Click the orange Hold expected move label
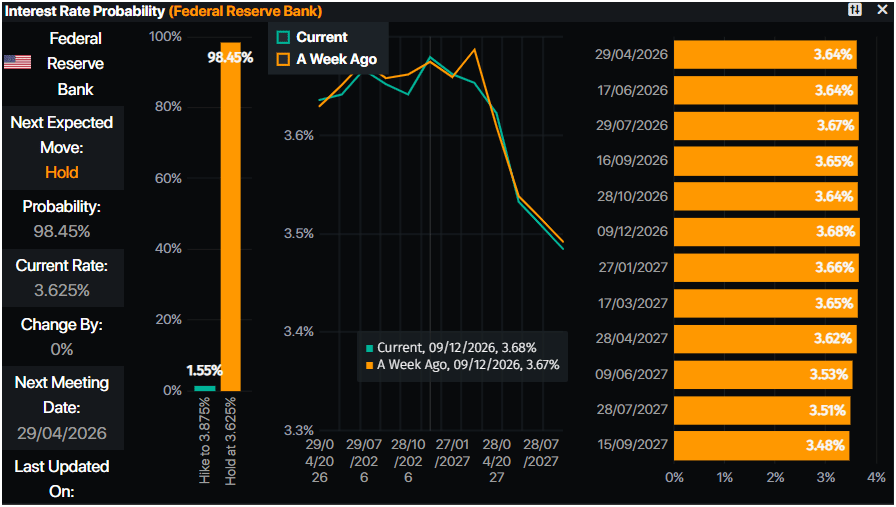 pos(62,172)
